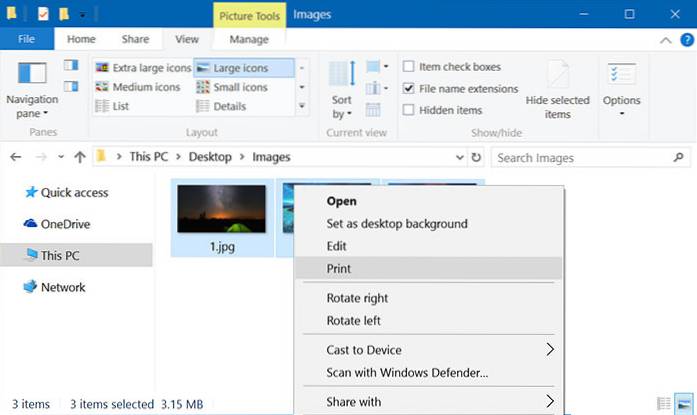
Task: Click the Up arrow navigation button
Action: pos(78,157)
